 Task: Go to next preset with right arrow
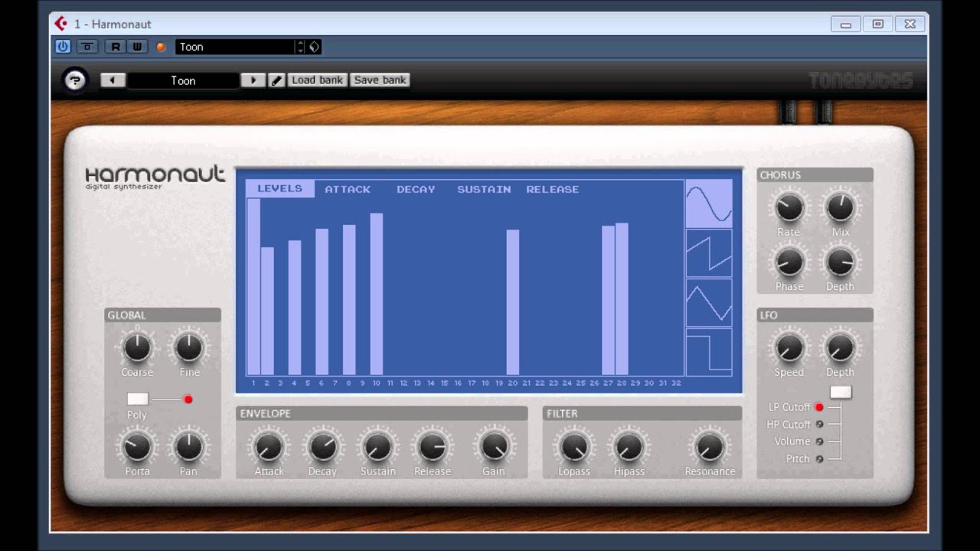253,80
